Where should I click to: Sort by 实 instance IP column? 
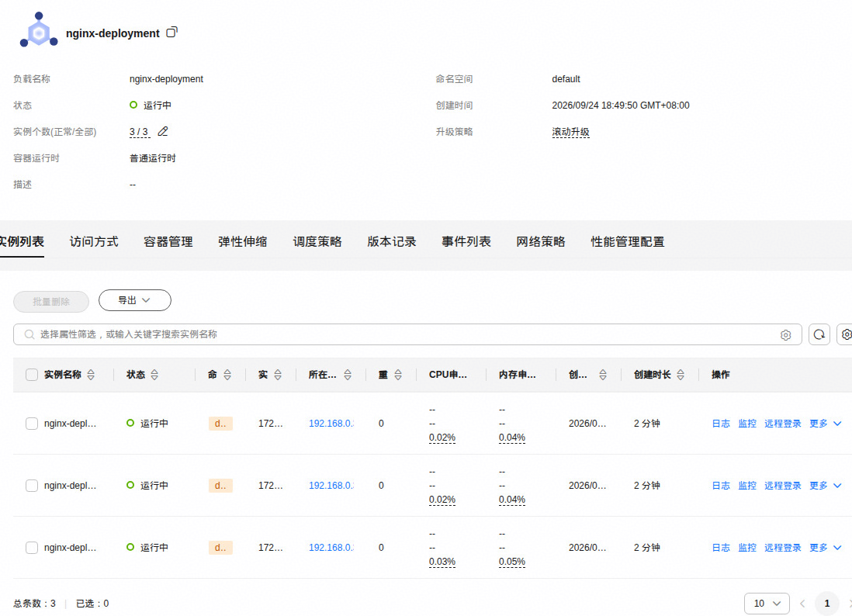278,375
